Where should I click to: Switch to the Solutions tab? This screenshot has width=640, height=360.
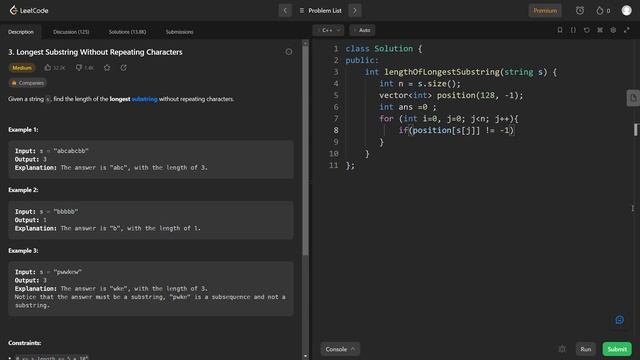point(127,32)
